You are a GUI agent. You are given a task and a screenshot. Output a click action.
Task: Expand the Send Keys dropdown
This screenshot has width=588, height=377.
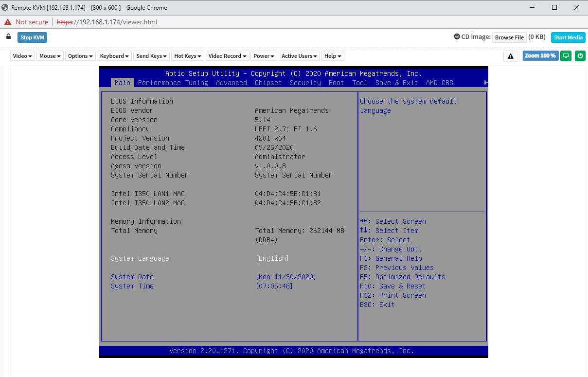pyautogui.click(x=151, y=56)
